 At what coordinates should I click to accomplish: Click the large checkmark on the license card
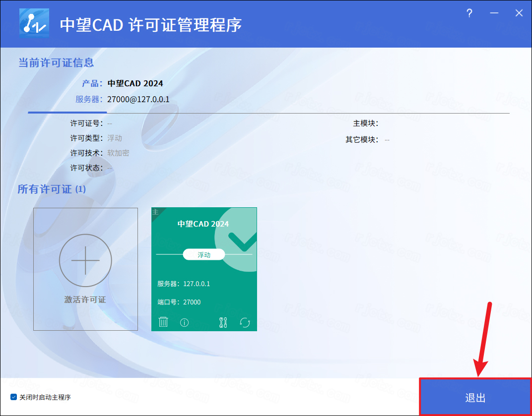(x=242, y=240)
